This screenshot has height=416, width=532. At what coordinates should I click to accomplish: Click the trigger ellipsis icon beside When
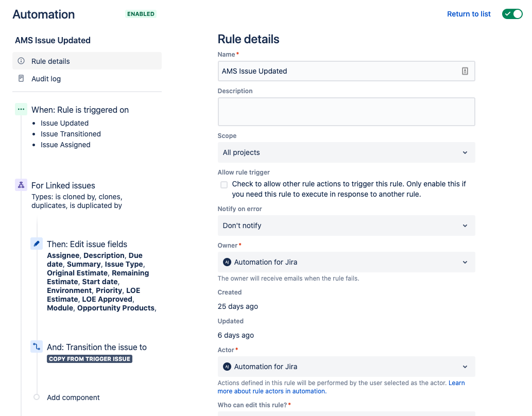pos(21,110)
